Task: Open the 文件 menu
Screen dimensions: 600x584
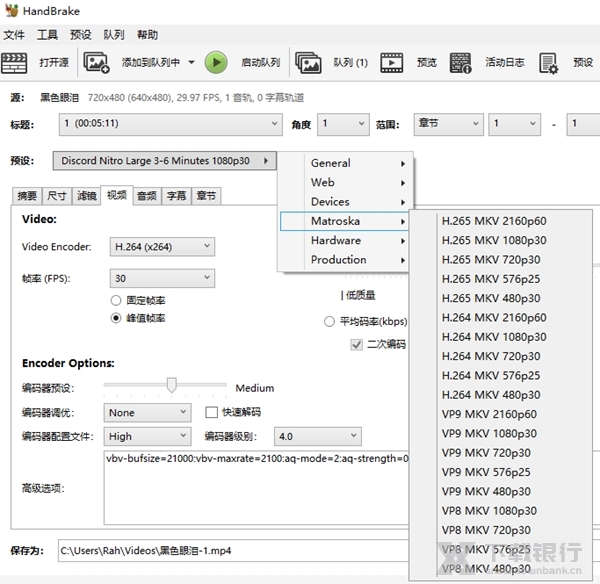Action: point(14,35)
